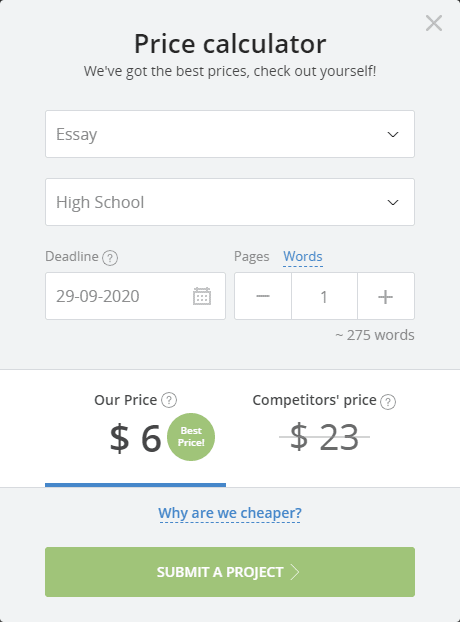This screenshot has width=460, height=622.
Task: Click the chevron in the Essay field
Action: click(x=393, y=134)
